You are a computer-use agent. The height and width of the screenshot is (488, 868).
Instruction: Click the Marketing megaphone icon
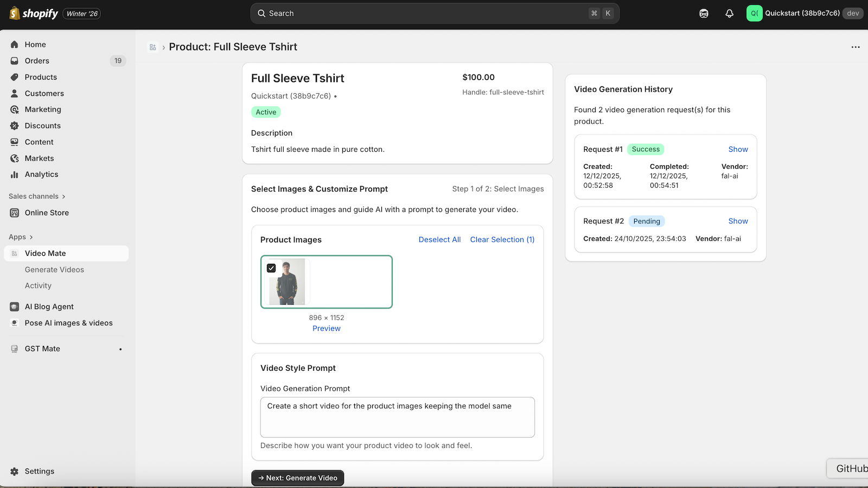pos(14,110)
